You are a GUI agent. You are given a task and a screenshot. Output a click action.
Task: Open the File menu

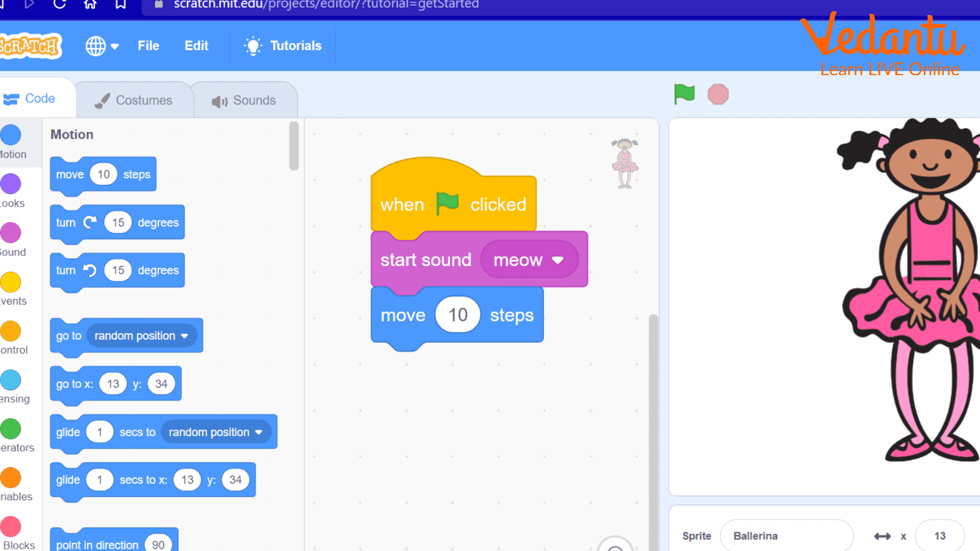(x=148, y=46)
